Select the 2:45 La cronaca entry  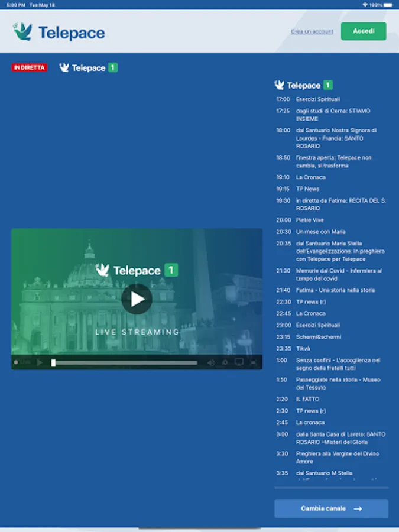point(331,423)
